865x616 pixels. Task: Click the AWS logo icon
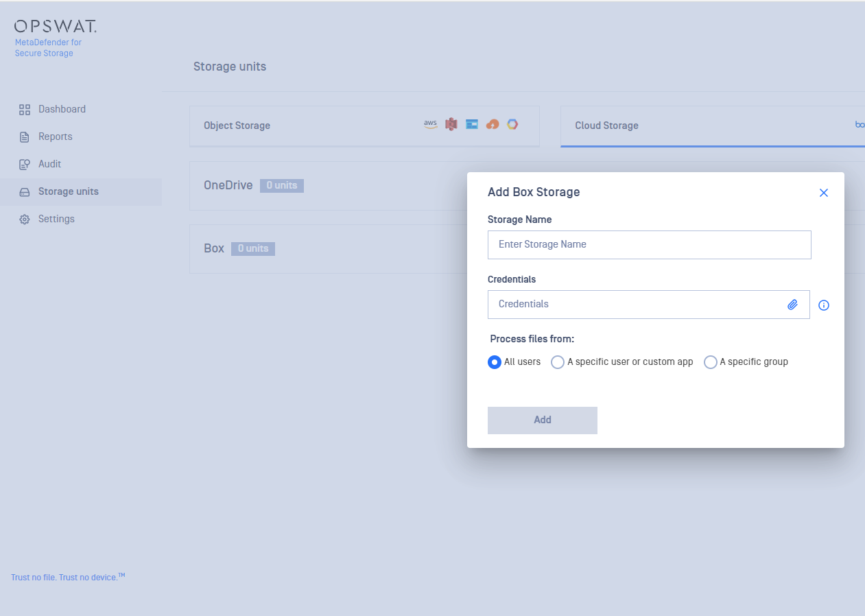[x=430, y=124]
